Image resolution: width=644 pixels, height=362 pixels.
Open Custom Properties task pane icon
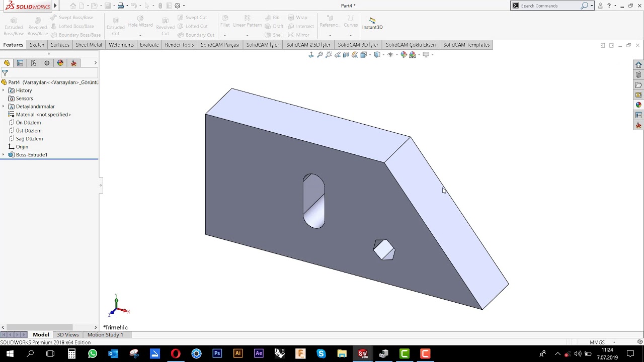coord(638,115)
